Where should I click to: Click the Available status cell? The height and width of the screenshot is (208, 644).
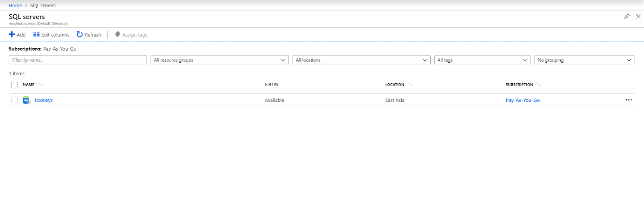coord(275,100)
